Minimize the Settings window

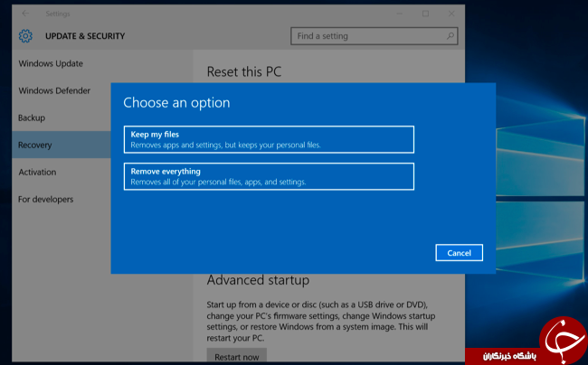pos(400,14)
